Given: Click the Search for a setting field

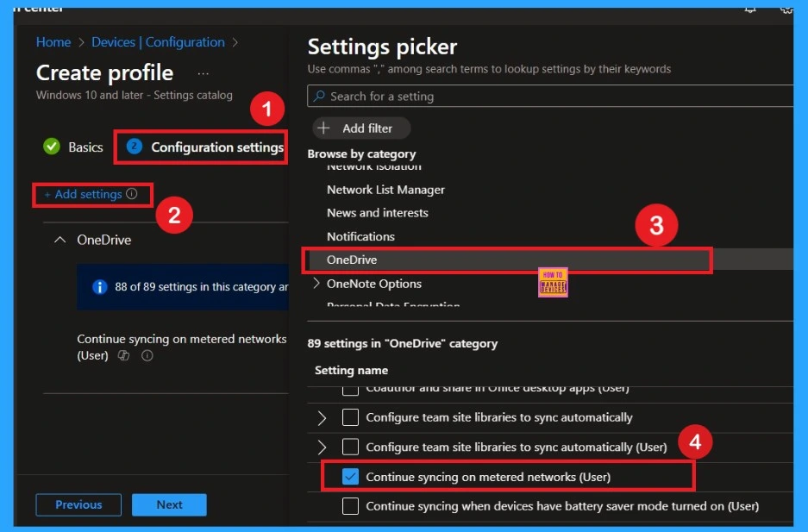Looking at the screenshot, I should coord(550,97).
